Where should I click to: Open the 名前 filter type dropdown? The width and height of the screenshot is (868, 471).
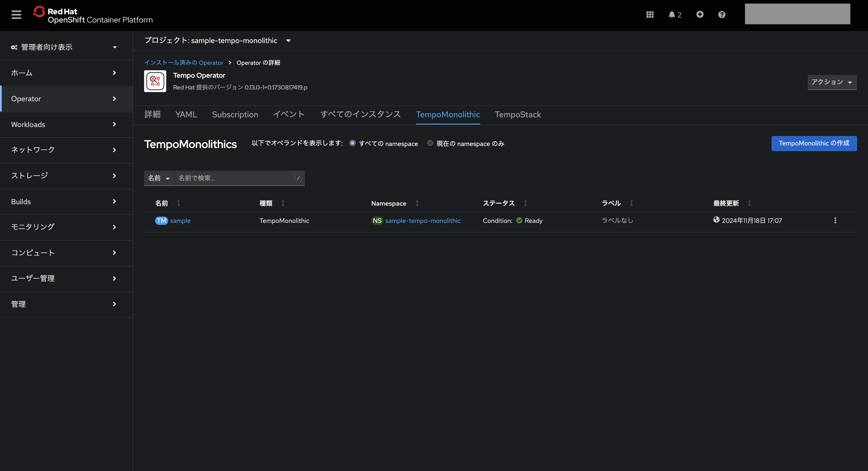159,178
